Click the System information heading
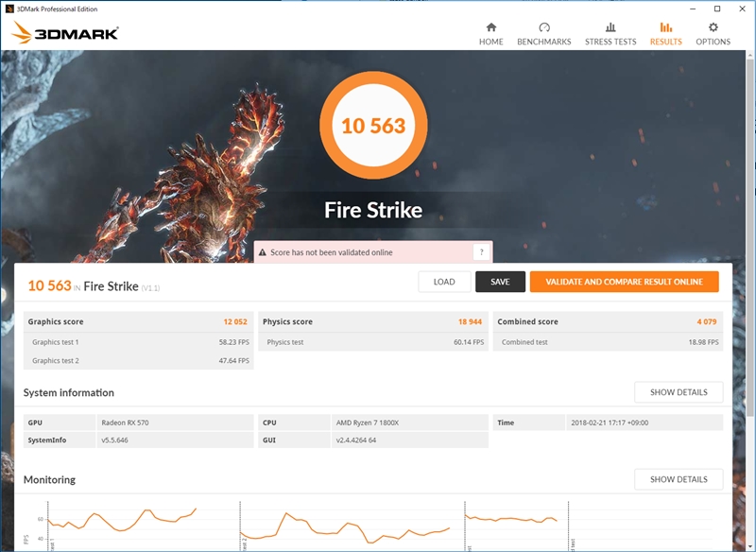 coord(68,392)
